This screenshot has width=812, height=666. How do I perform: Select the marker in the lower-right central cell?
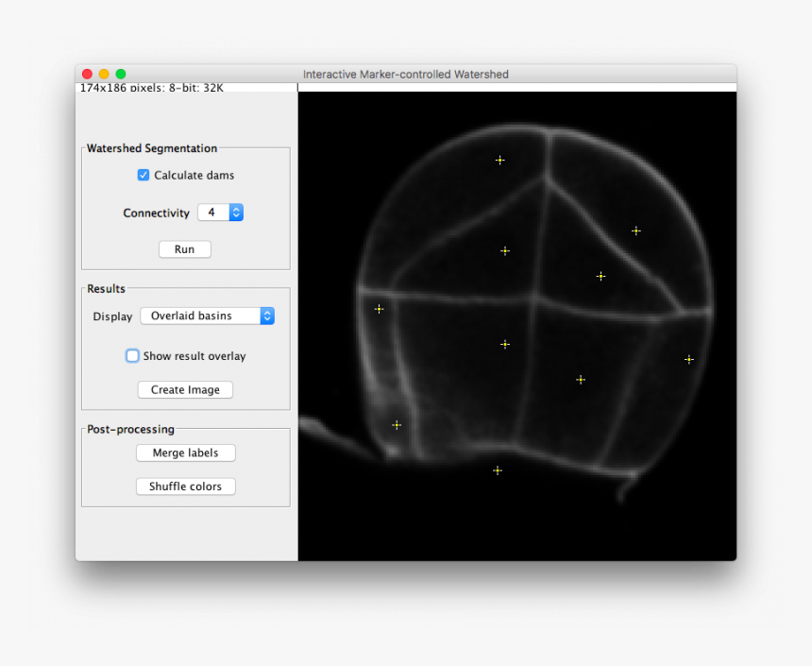coord(581,380)
